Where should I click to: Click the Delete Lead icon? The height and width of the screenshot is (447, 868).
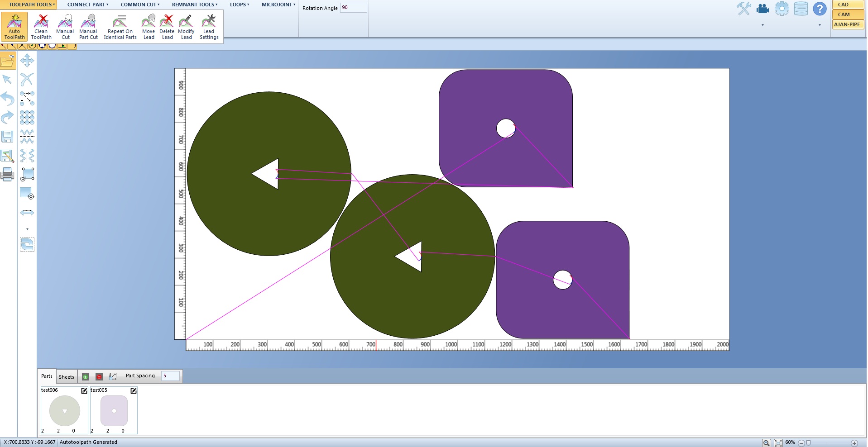point(167,27)
